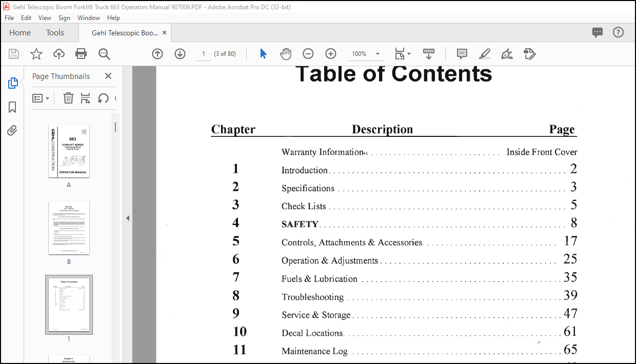Image resolution: width=636 pixels, height=364 pixels.
Task: Click the Introduction contents entry
Action: click(x=305, y=170)
